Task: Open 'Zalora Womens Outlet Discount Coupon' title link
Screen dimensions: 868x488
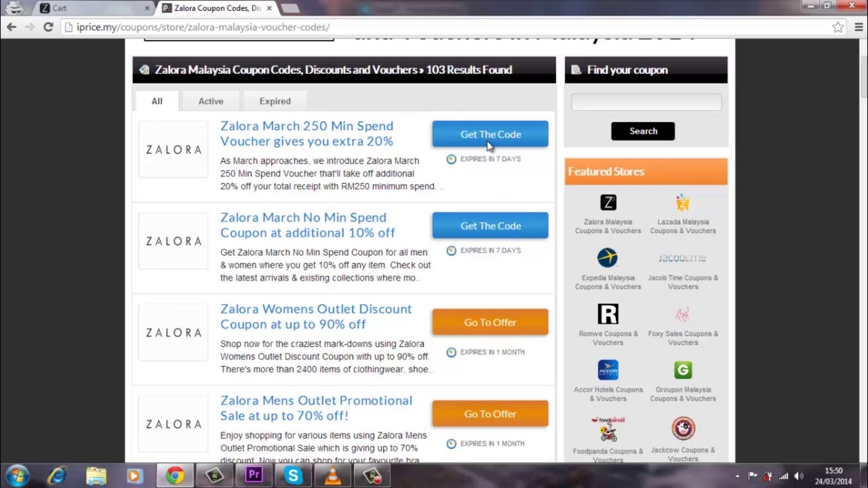Action: [316, 317]
